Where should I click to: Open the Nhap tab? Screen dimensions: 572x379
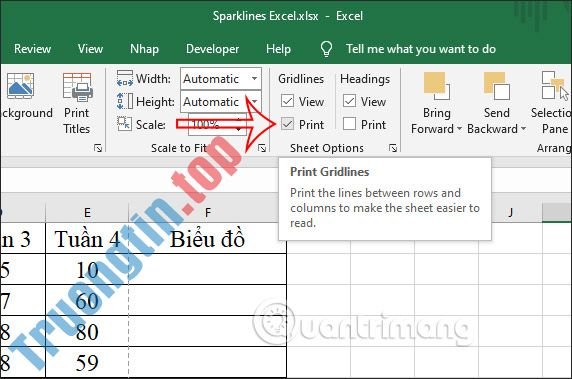click(144, 49)
